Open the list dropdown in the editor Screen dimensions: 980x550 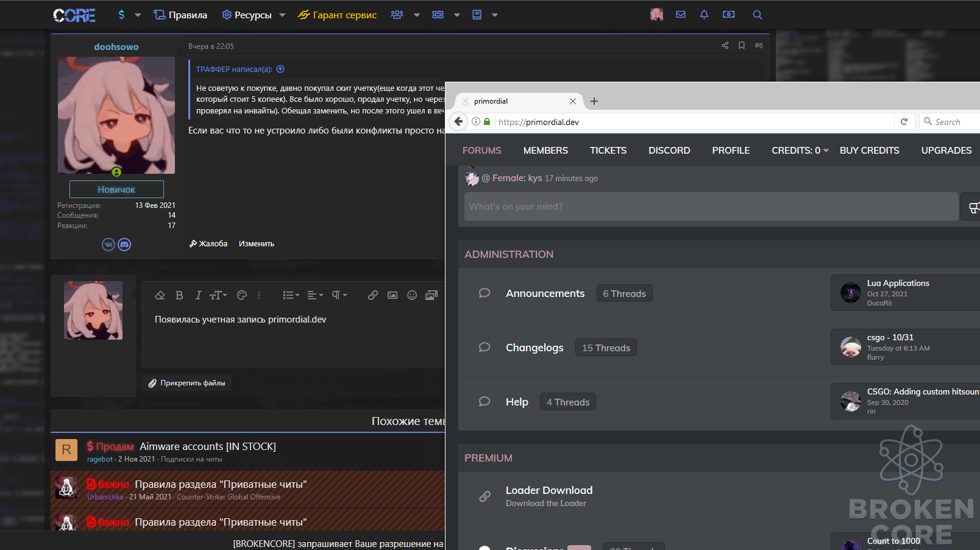[291, 295]
